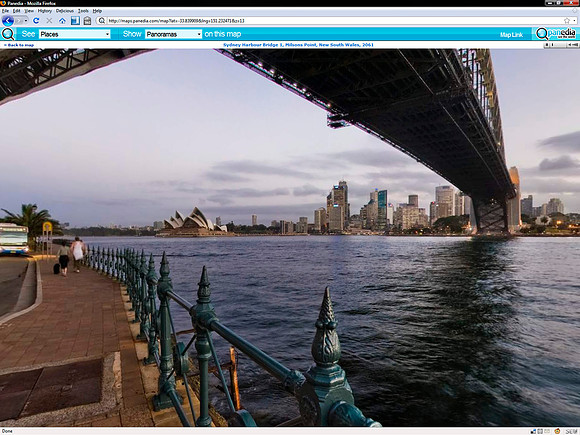Stop loading with the X icon
Viewport: 580px width, 435px height.
click(x=49, y=21)
